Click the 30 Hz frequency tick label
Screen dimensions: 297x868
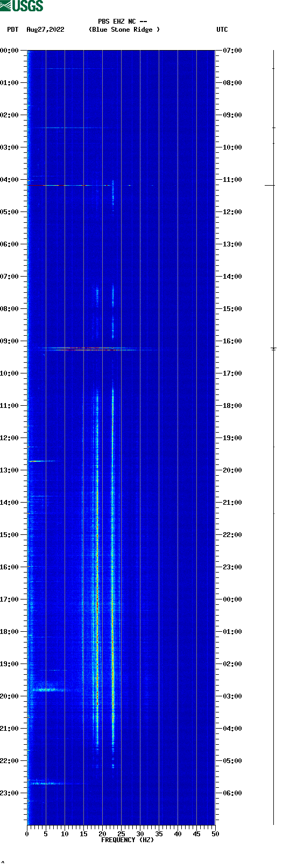point(140,834)
